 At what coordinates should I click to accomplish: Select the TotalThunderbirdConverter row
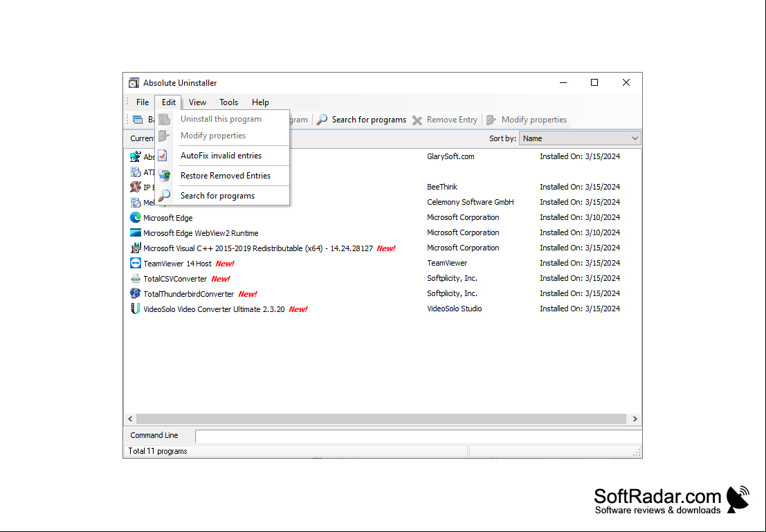383,293
